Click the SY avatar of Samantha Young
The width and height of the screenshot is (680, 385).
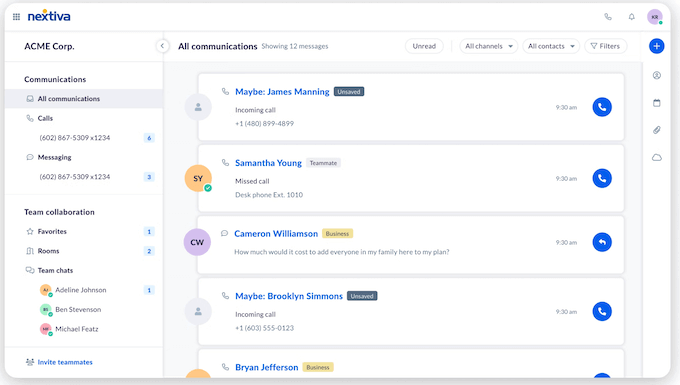point(198,178)
